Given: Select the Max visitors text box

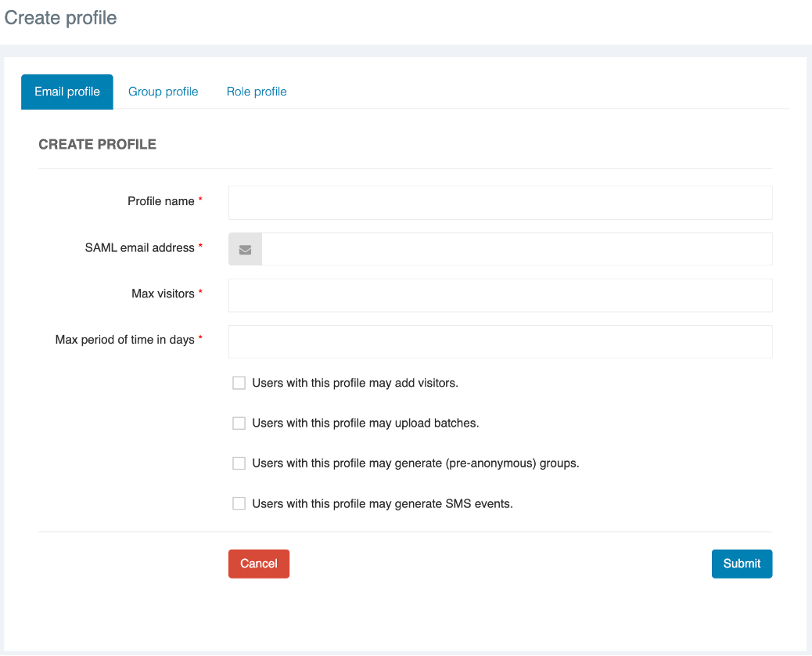Looking at the screenshot, I should [x=500, y=296].
